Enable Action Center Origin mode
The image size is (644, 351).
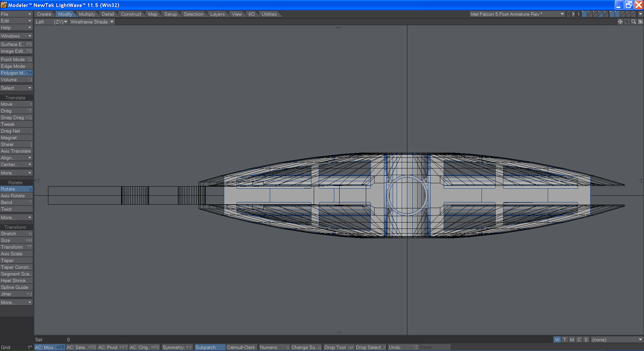(x=144, y=347)
